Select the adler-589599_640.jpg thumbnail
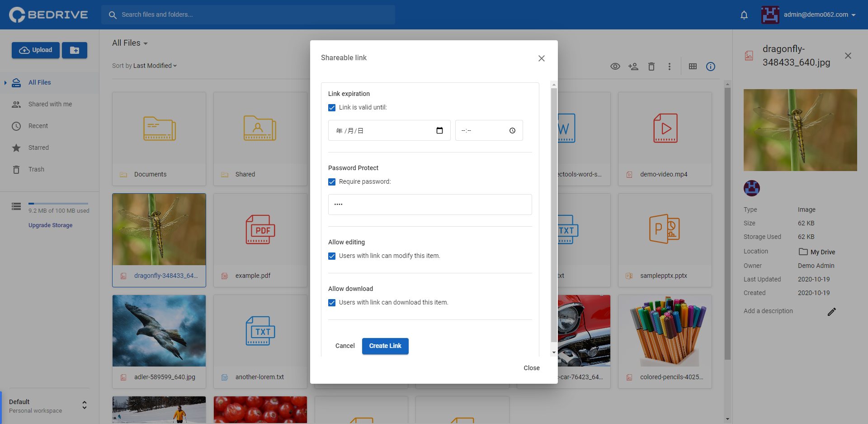This screenshot has height=424, width=868. tap(159, 331)
